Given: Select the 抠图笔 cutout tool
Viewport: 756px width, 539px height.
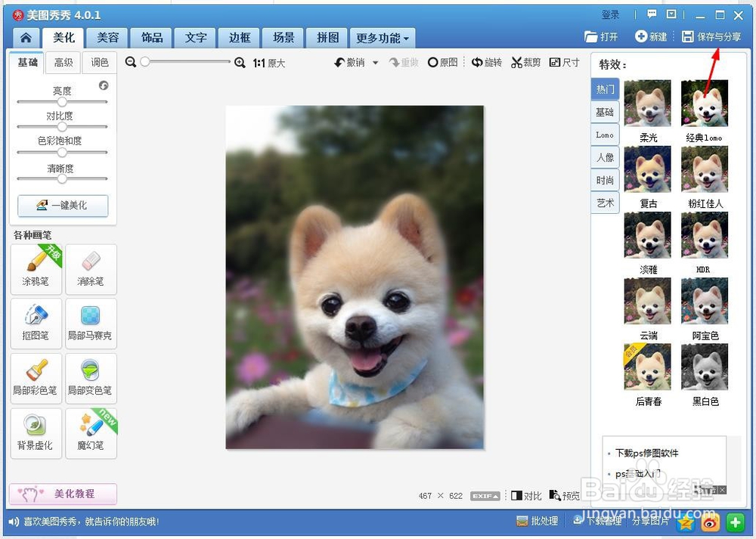Looking at the screenshot, I should [36, 323].
